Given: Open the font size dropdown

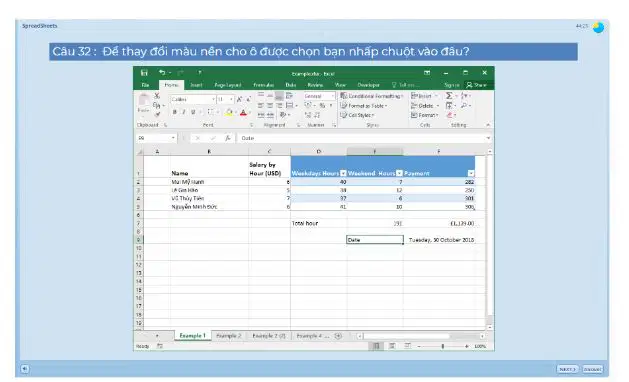Looking at the screenshot, I should [231, 99].
